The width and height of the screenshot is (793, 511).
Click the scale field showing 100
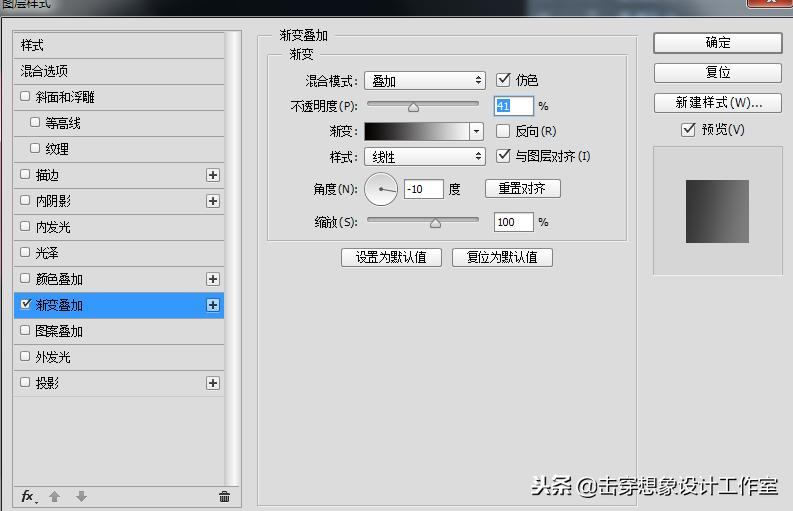[x=513, y=222]
